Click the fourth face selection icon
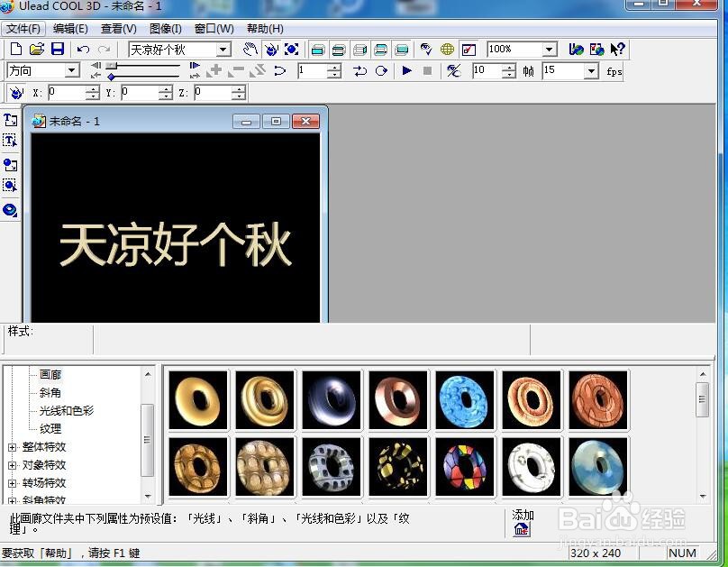 381,50
